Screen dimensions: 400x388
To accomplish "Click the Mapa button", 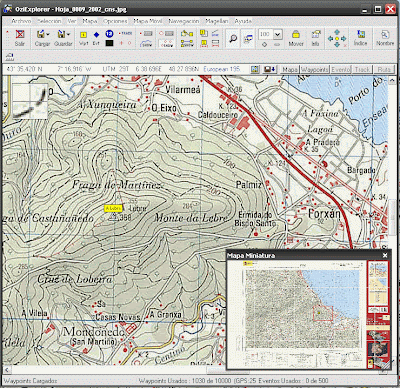I will 290,69.
